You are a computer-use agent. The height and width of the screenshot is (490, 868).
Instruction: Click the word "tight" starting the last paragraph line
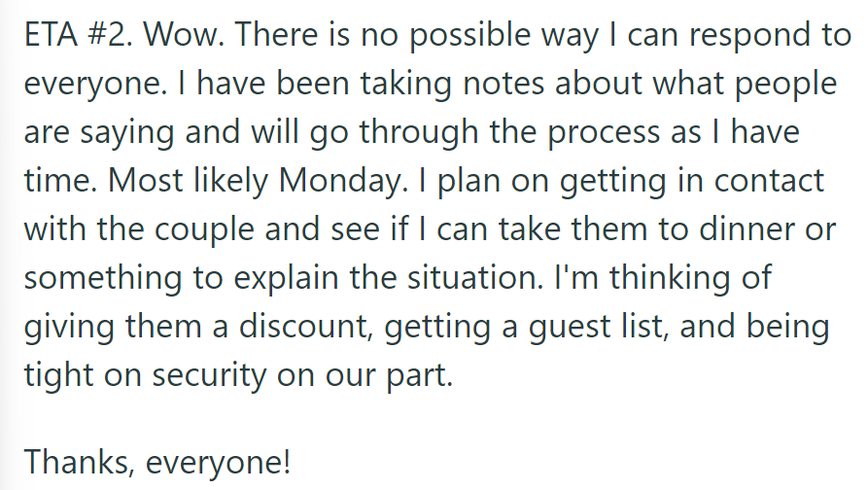58,377
